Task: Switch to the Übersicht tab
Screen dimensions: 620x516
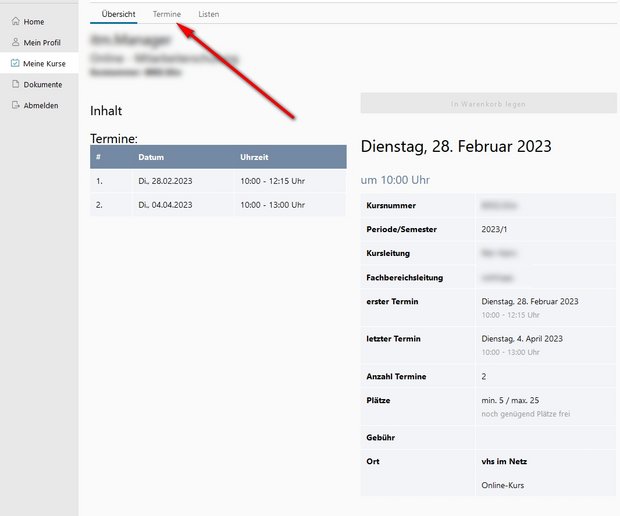Action: pyautogui.click(x=118, y=14)
